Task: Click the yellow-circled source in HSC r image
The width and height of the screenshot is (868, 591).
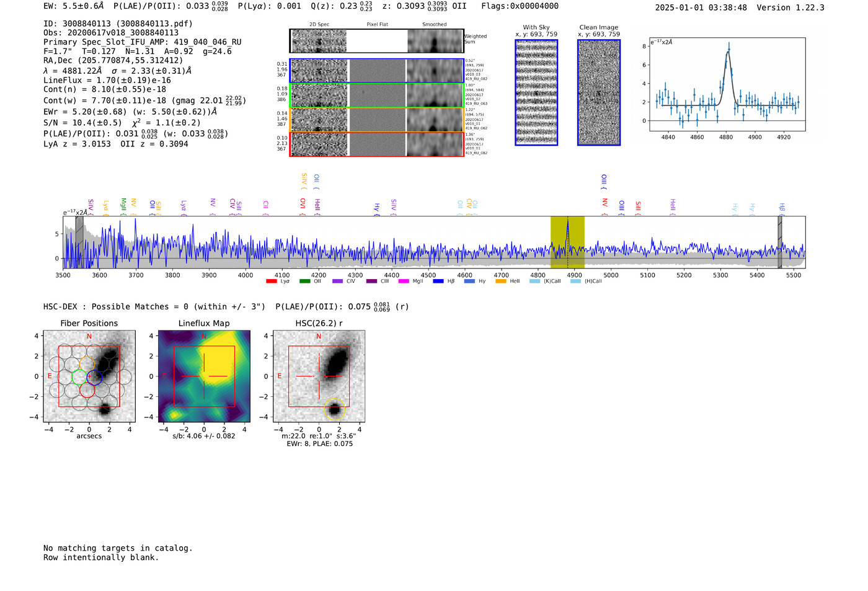Action: tap(335, 409)
